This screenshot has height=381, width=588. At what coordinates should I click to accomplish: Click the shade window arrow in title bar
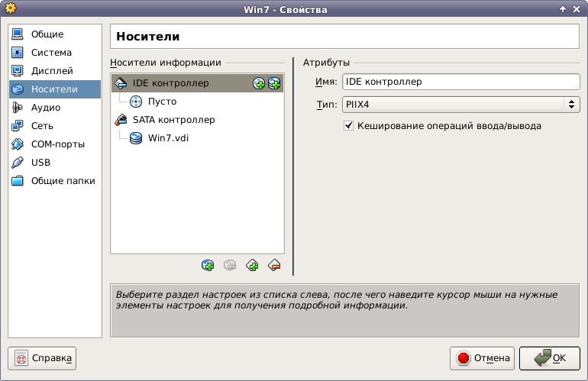coord(563,9)
